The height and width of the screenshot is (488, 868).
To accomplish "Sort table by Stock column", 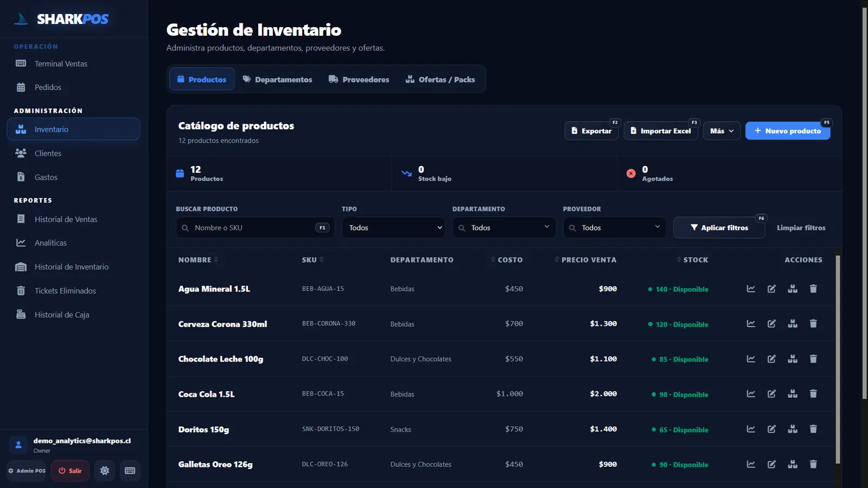I will pos(692,260).
